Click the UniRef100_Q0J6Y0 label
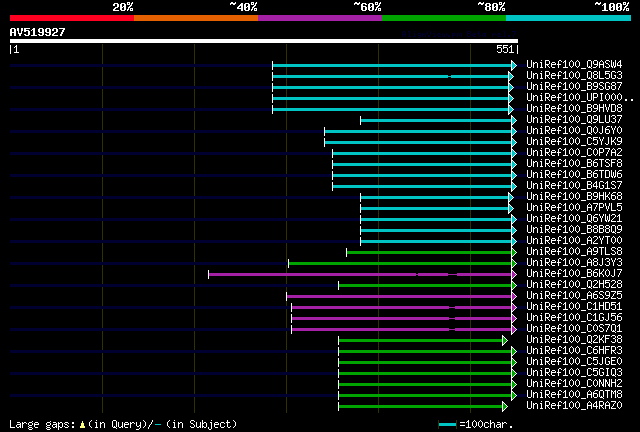This screenshot has width=640, height=432. coord(574,131)
